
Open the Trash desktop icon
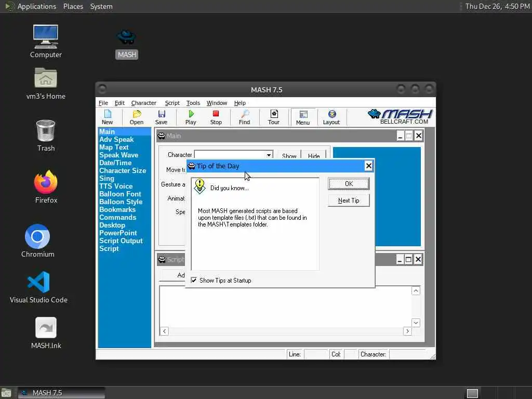[x=46, y=136]
